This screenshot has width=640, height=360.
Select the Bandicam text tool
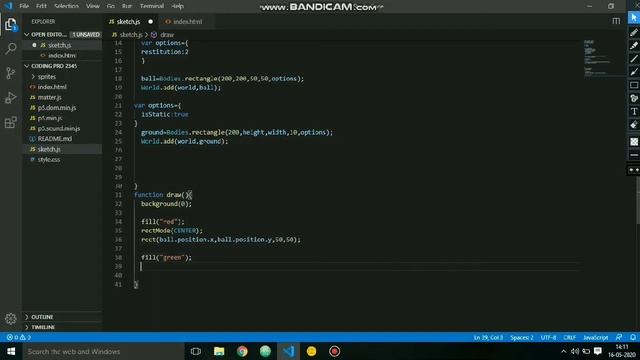click(634, 111)
